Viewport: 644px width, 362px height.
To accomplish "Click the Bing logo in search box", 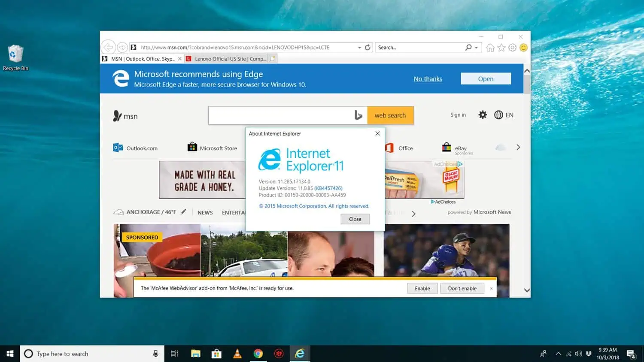I will [358, 115].
